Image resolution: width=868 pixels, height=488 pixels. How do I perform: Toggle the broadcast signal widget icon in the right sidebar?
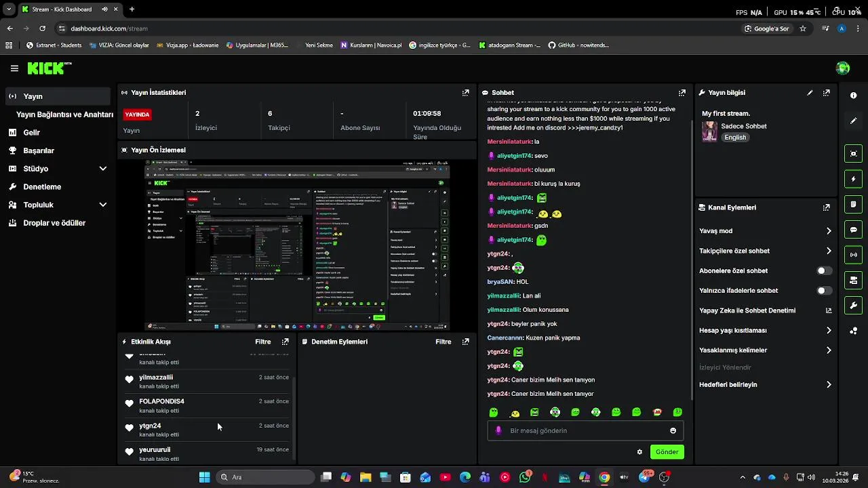(x=854, y=255)
